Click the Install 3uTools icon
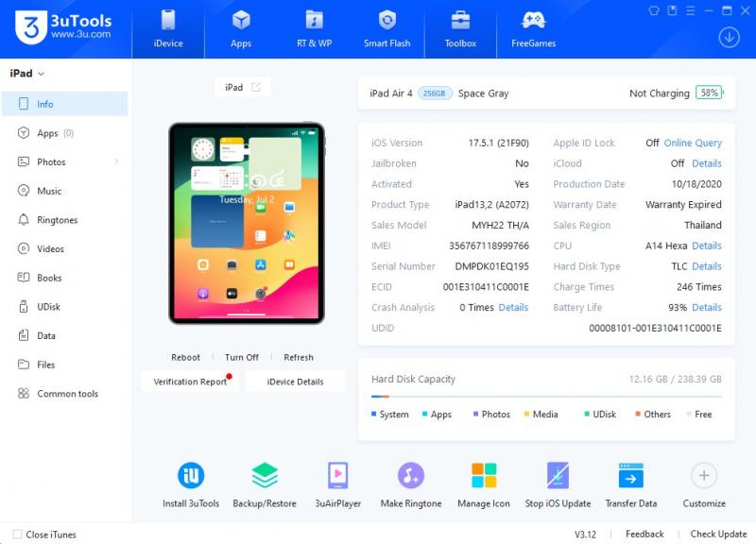This screenshot has height=544, width=756. 191,476
